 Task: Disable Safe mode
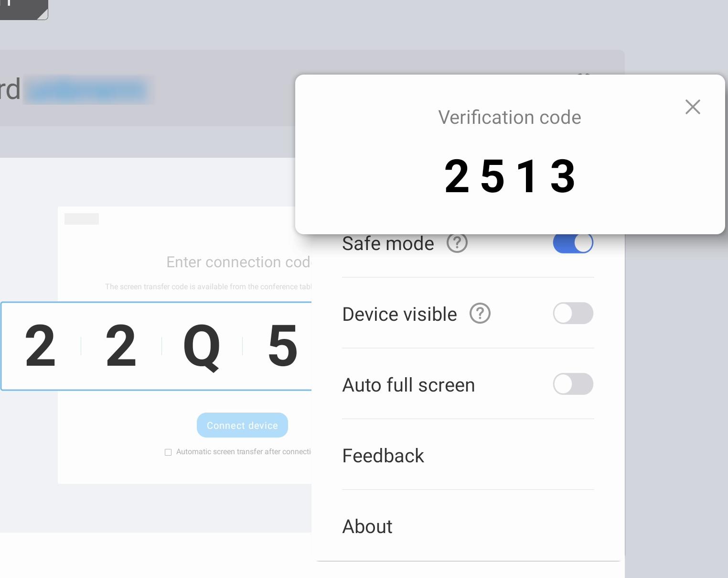pos(573,243)
